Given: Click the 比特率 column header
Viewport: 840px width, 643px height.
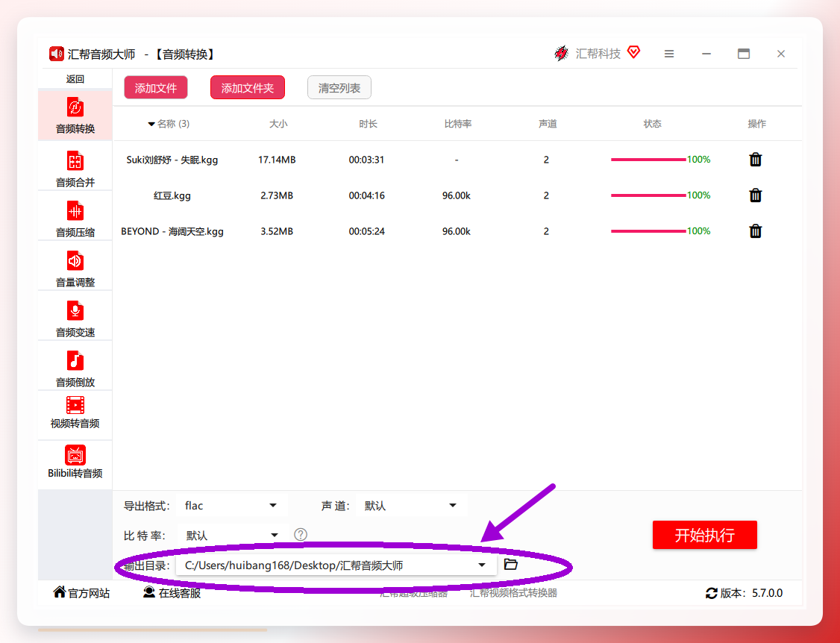Looking at the screenshot, I should (x=458, y=124).
